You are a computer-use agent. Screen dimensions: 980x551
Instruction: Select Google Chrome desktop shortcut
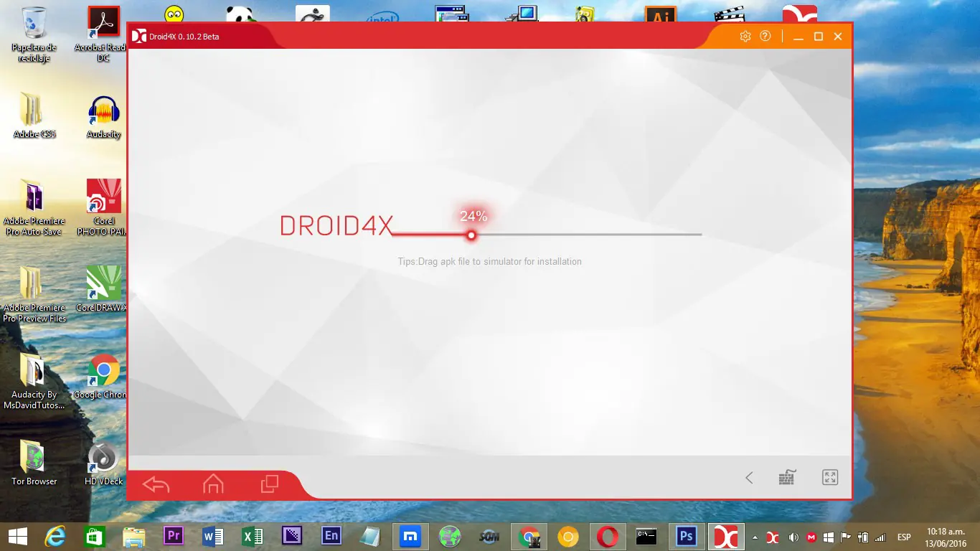[x=103, y=376]
